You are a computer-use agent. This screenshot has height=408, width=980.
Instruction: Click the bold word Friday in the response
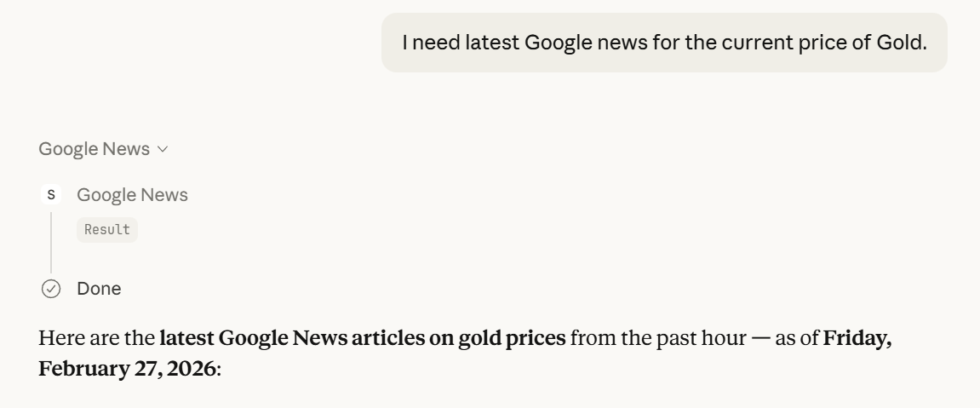857,338
